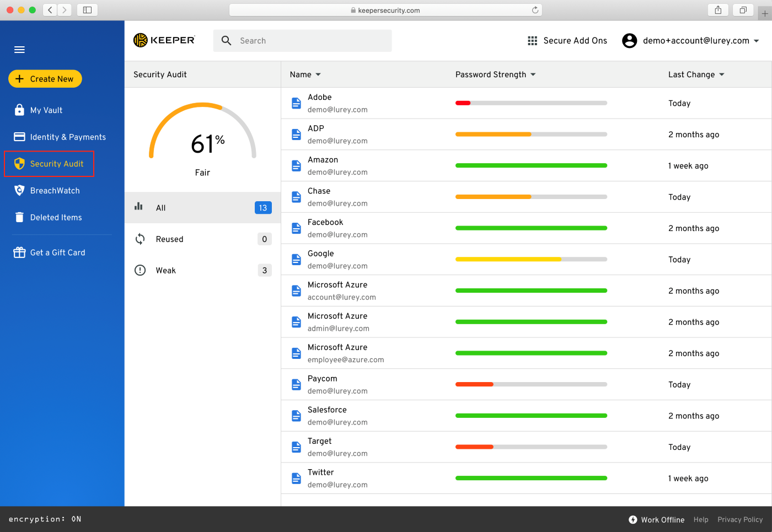Viewport: 772px width, 532px height.
Task: Open the Privacy Policy link
Action: point(740,519)
